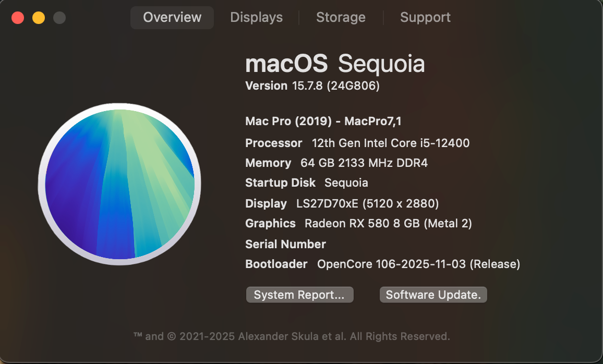Image resolution: width=603 pixels, height=364 pixels.
Task: Select the Support tab
Action: (x=425, y=17)
